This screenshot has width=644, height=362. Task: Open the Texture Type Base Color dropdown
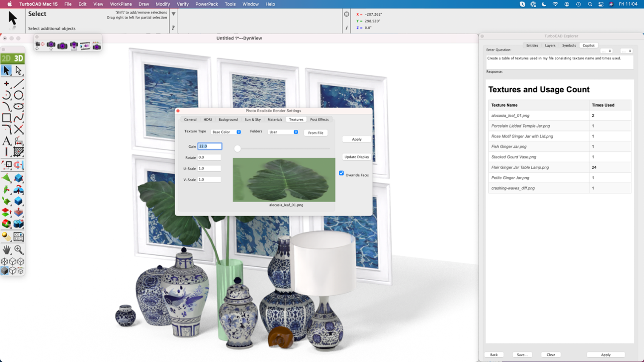(x=227, y=132)
